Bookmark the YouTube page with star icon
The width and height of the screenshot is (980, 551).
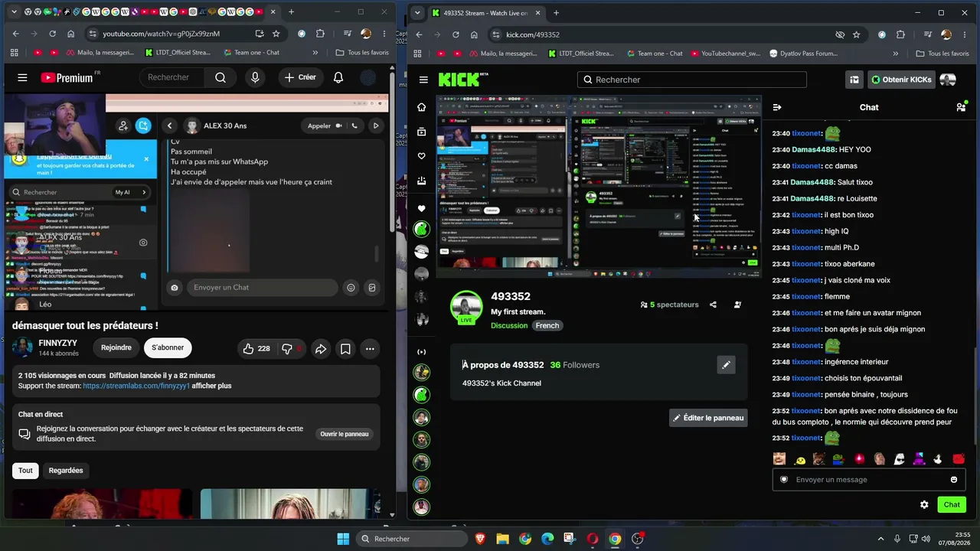click(x=276, y=34)
